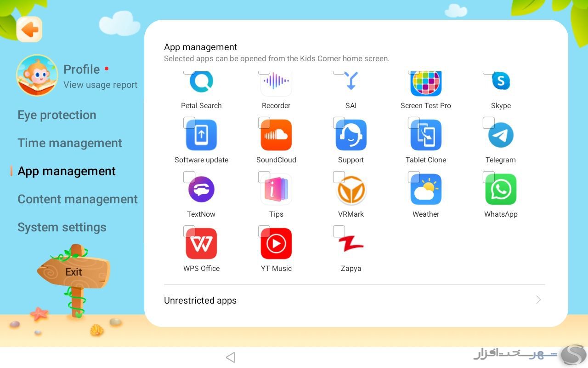588x368 pixels.
Task: Tap the Screen Test Pro app icon
Action: pos(426,83)
